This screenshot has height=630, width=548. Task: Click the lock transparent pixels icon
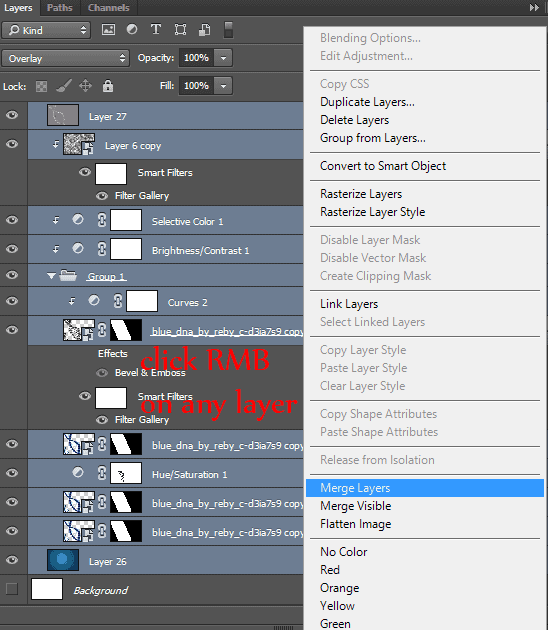(x=41, y=86)
